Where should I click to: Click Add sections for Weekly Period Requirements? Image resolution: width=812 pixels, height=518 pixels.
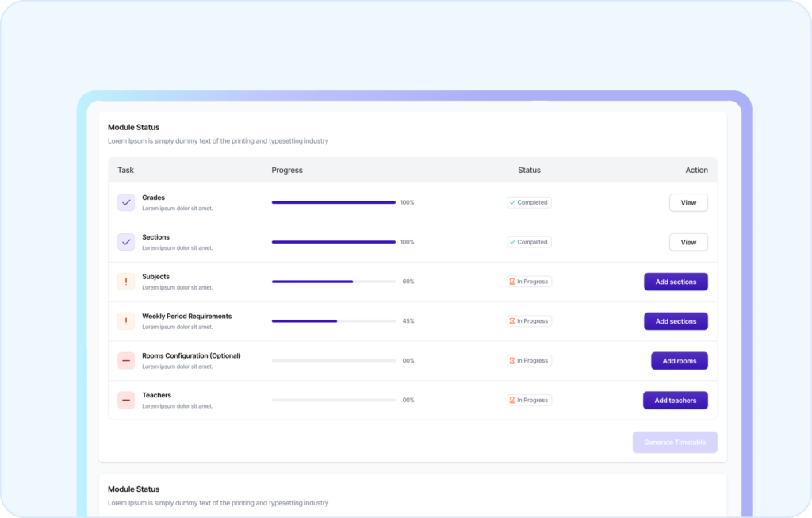coord(676,321)
